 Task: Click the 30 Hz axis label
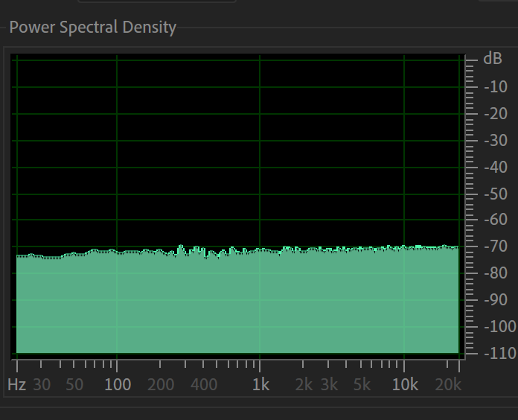tap(42, 385)
